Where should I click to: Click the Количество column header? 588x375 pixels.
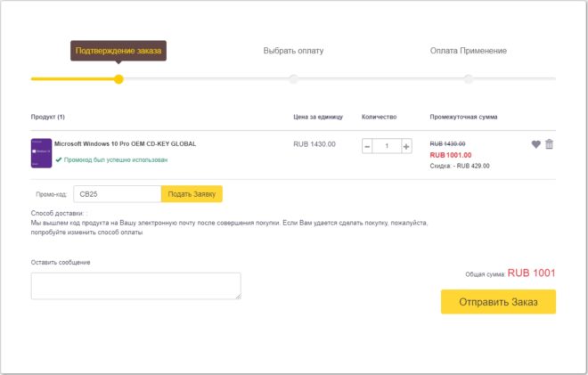coord(380,117)
